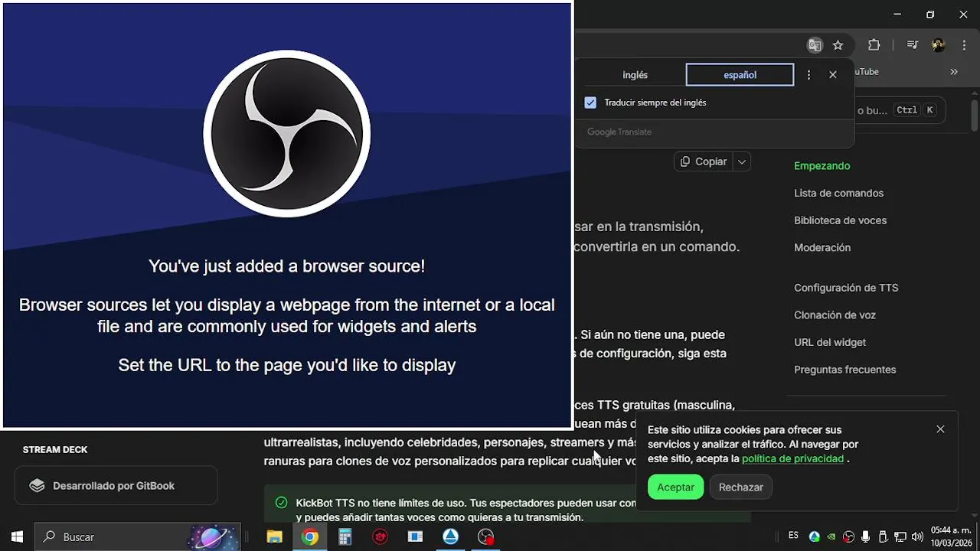Open Configuración de TTS link
Image resolution: width=980 pixels, height=551 pixels.
(x=846, y=289)
